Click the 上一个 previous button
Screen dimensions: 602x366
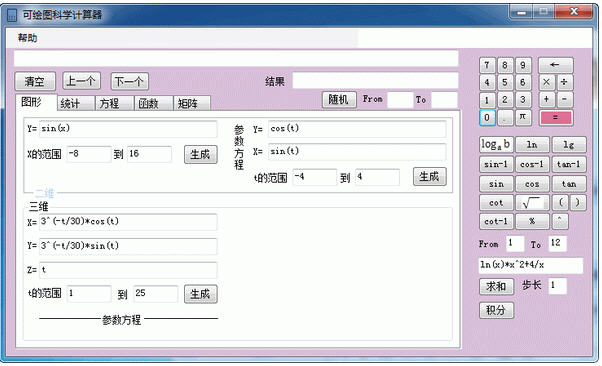(81, 81)
